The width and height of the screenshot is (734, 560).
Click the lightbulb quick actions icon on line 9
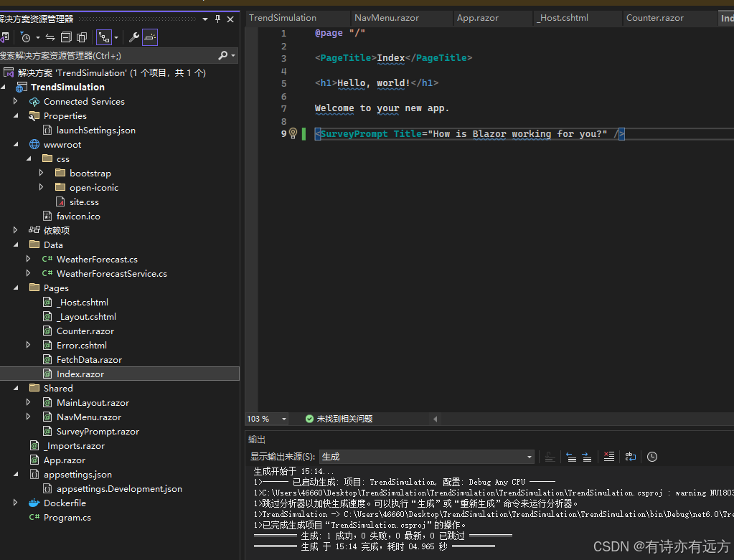click(293, 133)
